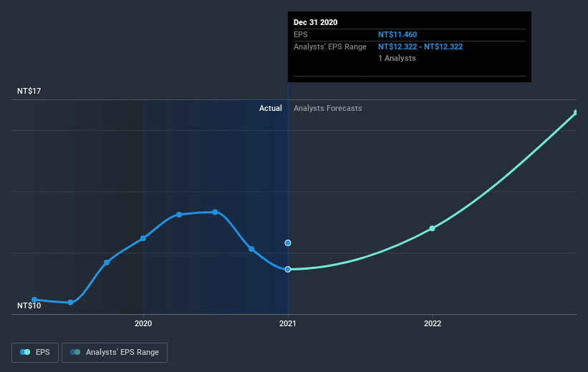The image size is (588, 372).
Task: Toggle the EPS legend button
Action: 35,352
